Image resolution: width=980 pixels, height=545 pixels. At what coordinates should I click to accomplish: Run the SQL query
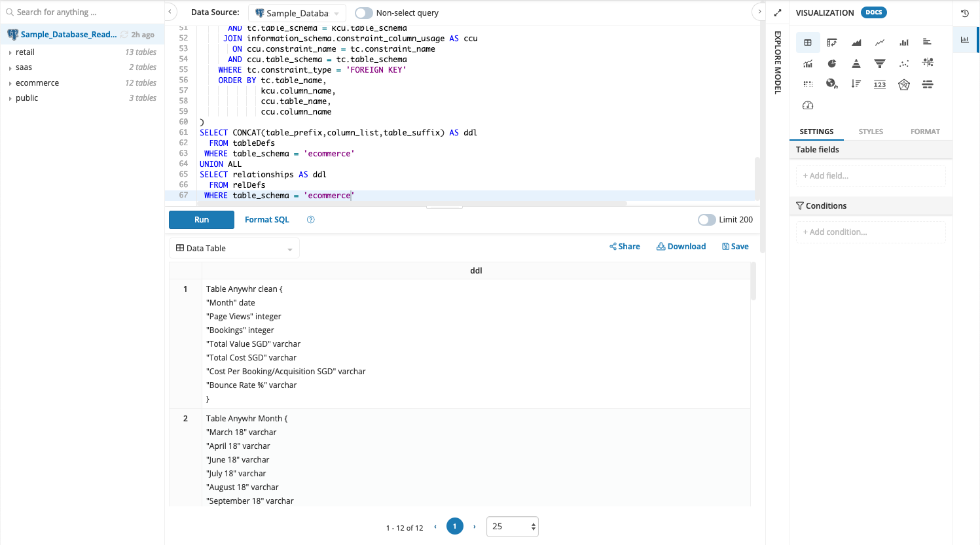point(201,220)
